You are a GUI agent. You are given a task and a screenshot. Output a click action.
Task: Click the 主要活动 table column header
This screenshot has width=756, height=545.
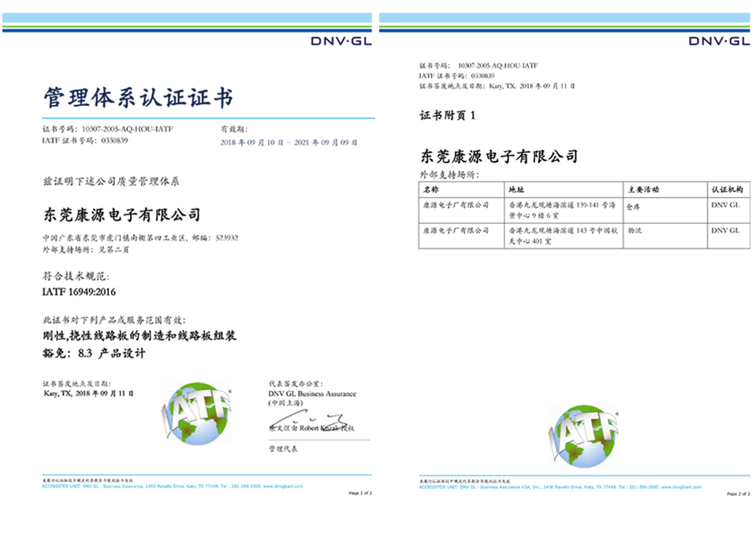click(x=642, y=190)
